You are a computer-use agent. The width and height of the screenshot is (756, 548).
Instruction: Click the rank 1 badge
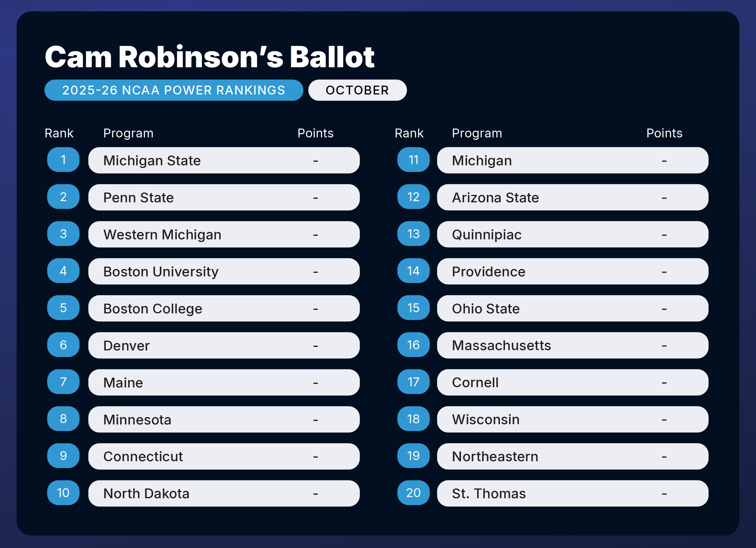[63, 160]
